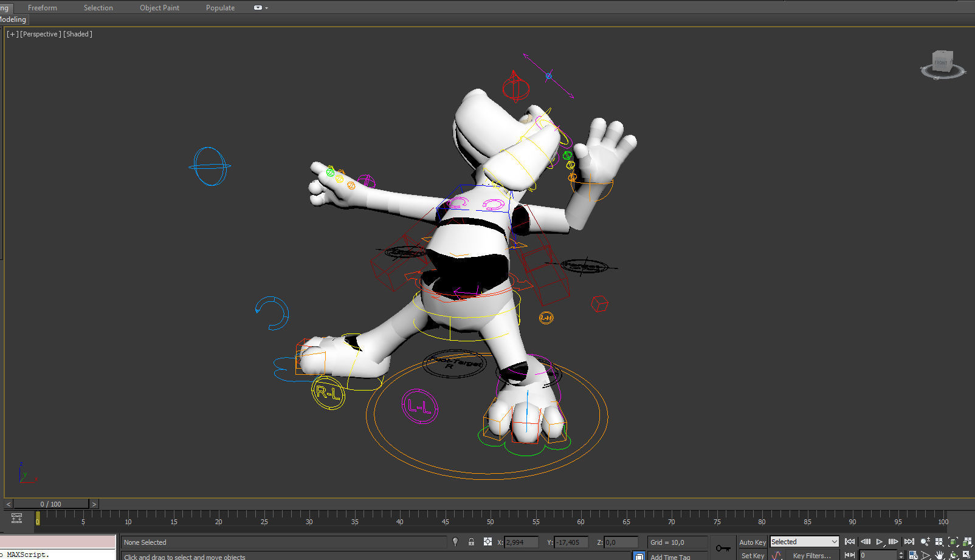The height and width of the screenshot is (560, 975).
Task: Click the Z coordinate field
Action: coord(621,542)
